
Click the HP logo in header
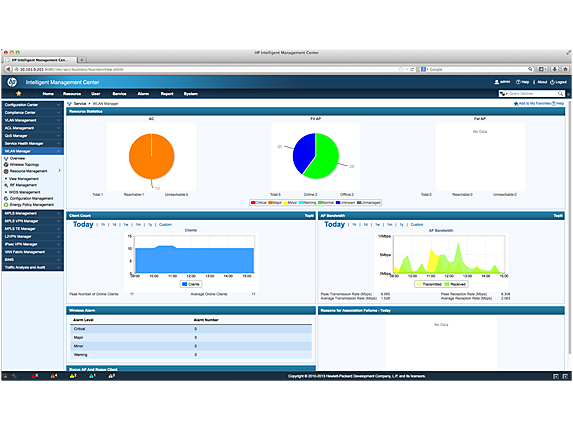12,82
